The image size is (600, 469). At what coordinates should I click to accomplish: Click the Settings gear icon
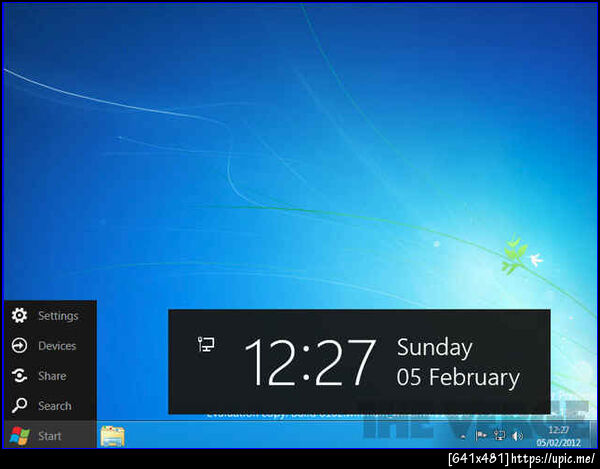point(19,316)
